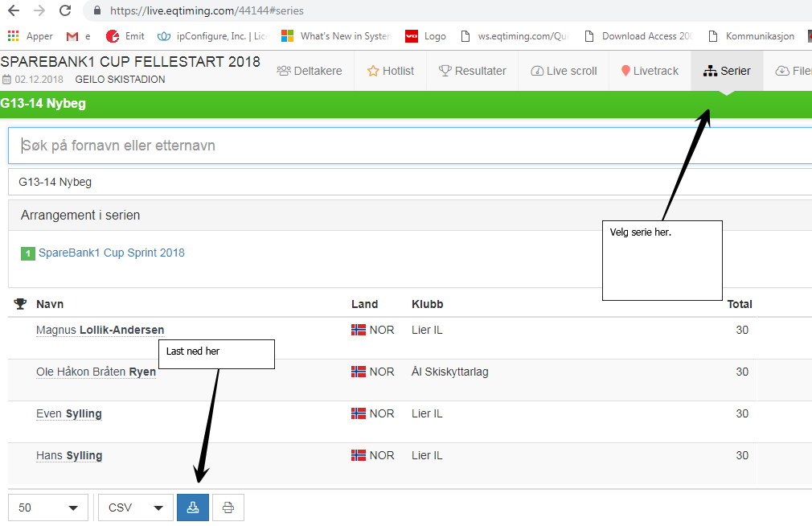Click the trophy column header icon
The height and width of the screenshot is (526, 812).
point(20,304)
